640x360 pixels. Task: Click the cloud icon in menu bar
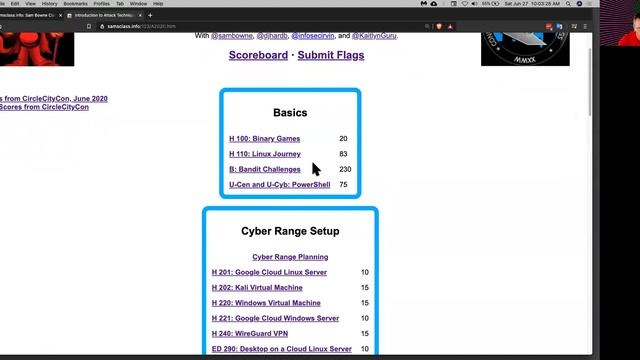(434, 4)
